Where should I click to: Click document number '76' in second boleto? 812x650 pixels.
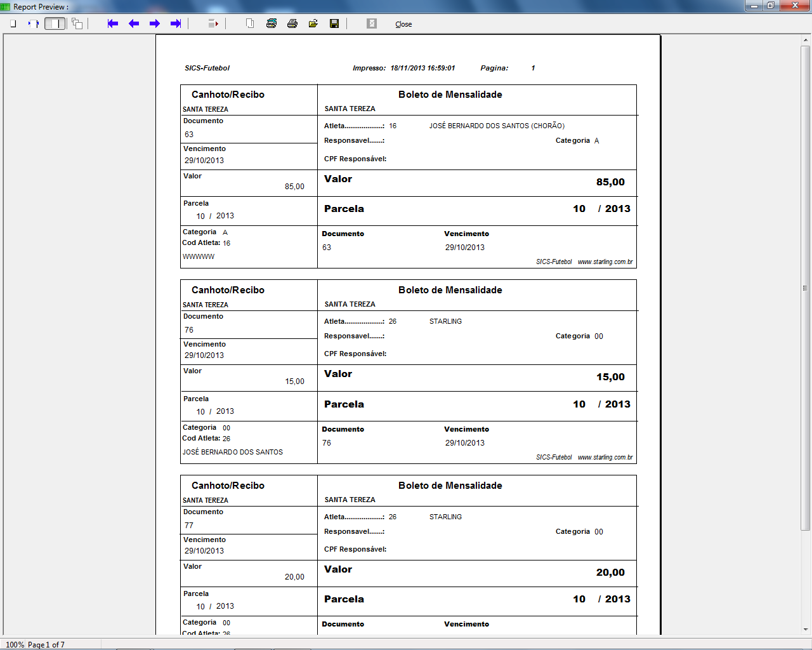tap(327, 443)
